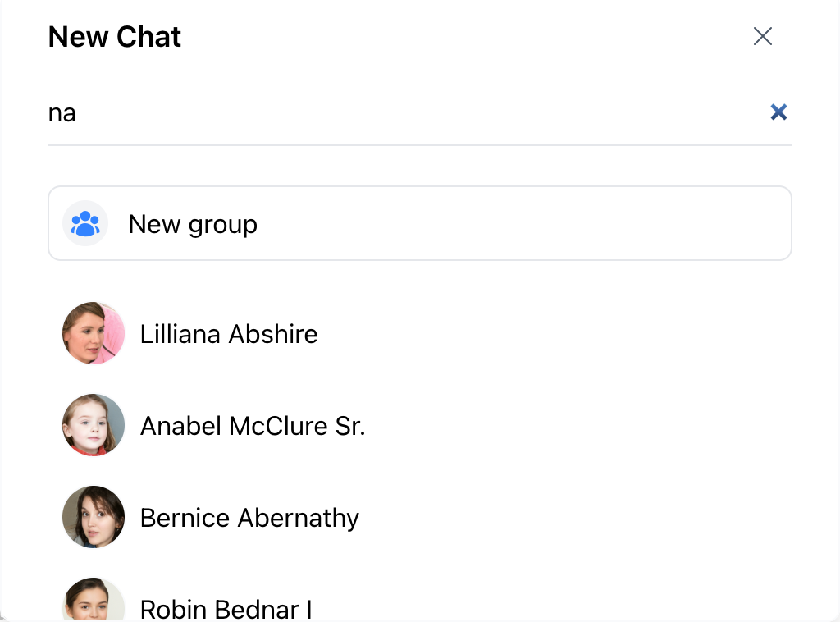Click Anabel McClure Sr.'s avatar
This screenshot has height=622, width=840.
pos(94,425)
